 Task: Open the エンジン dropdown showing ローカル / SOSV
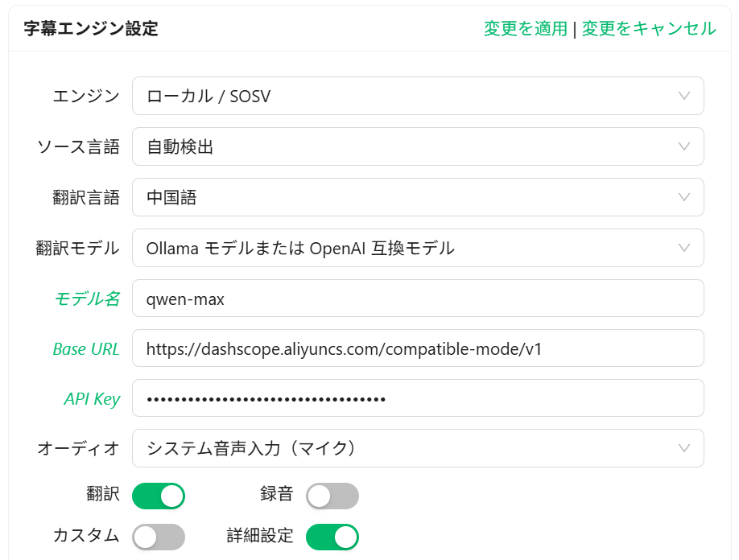(x=418, y=97)
